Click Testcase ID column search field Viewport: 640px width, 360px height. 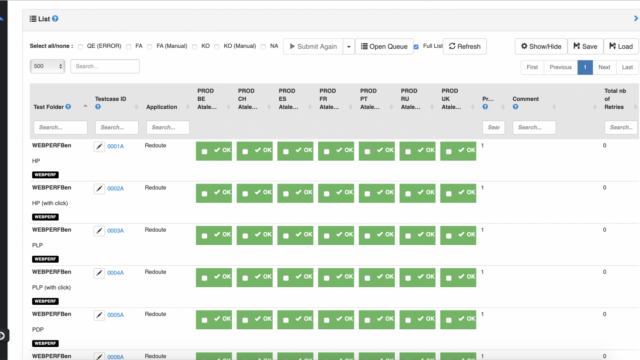(x=117, y=127)
